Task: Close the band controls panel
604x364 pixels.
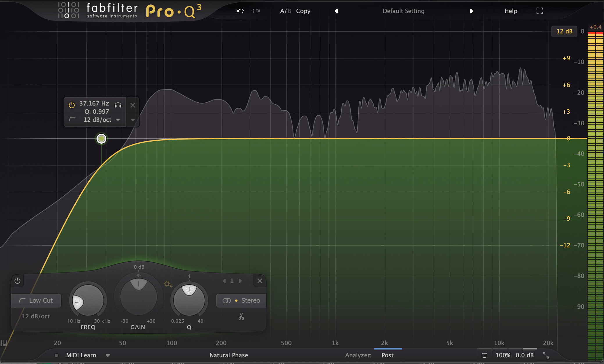Action: pyautogui.click(x=260, y=281)
